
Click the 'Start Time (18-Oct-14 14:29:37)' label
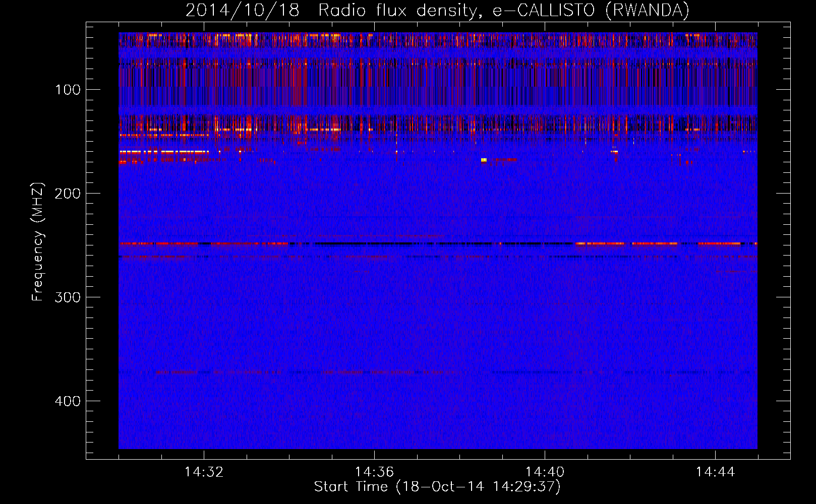click(437, 487)
